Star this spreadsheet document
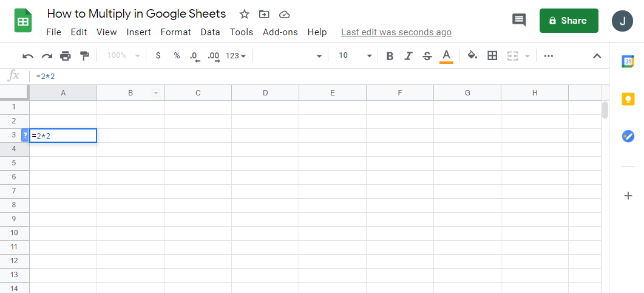This screenshot has width=644, height=293. 244,14
